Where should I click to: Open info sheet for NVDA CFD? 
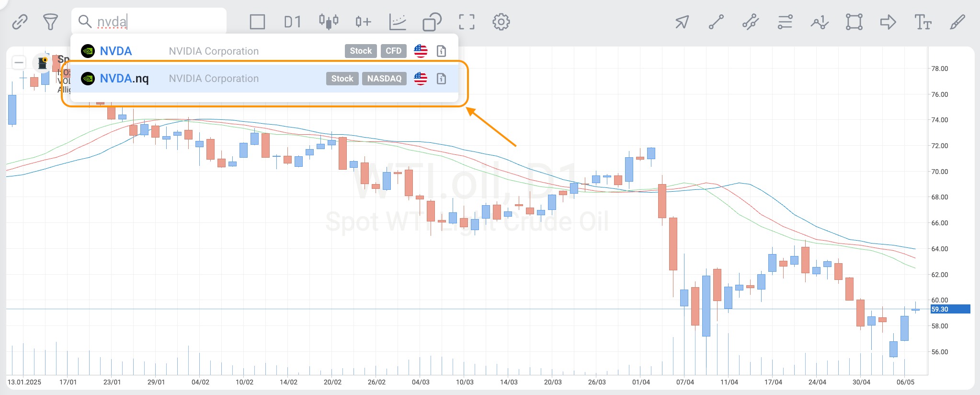[442, 51]
